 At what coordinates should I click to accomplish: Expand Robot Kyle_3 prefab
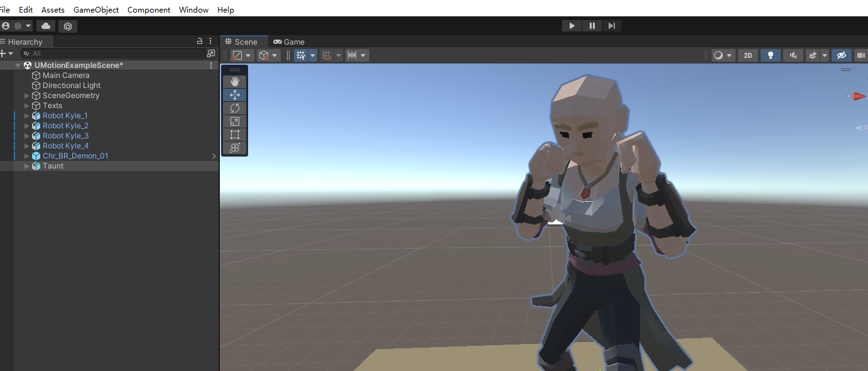click(x=27, y=136)
